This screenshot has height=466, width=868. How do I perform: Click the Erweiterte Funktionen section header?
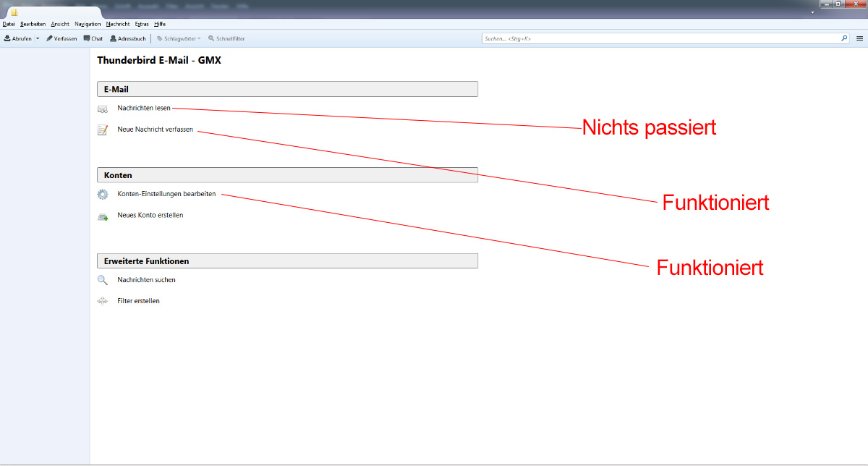(x=287, y=260)
